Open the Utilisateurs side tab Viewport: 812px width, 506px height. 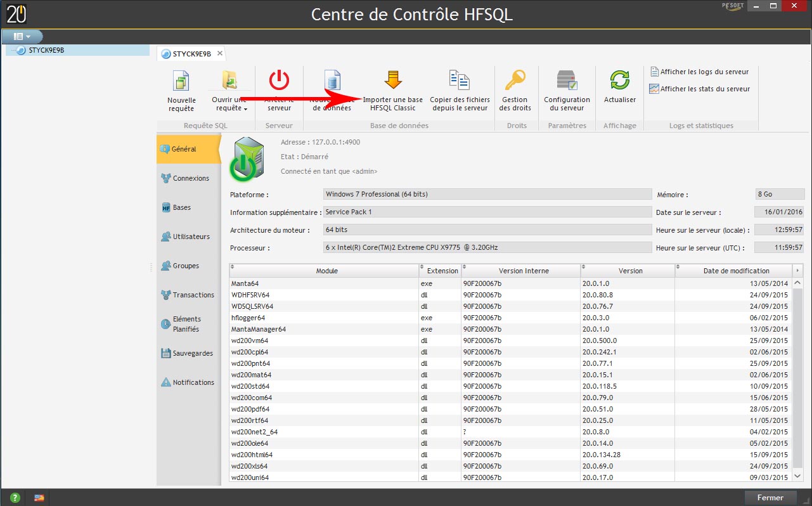tap(188, 237)
